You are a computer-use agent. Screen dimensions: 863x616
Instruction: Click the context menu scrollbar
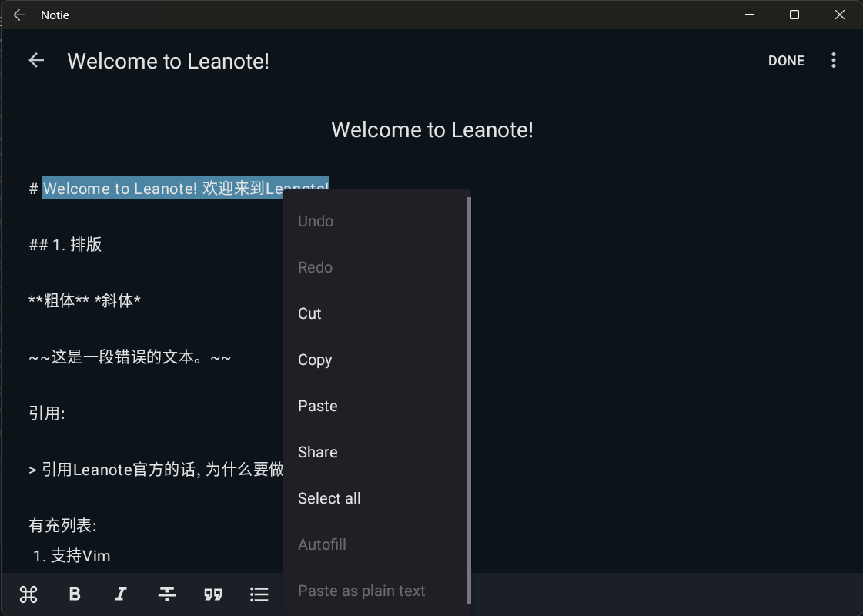point(469,400)
